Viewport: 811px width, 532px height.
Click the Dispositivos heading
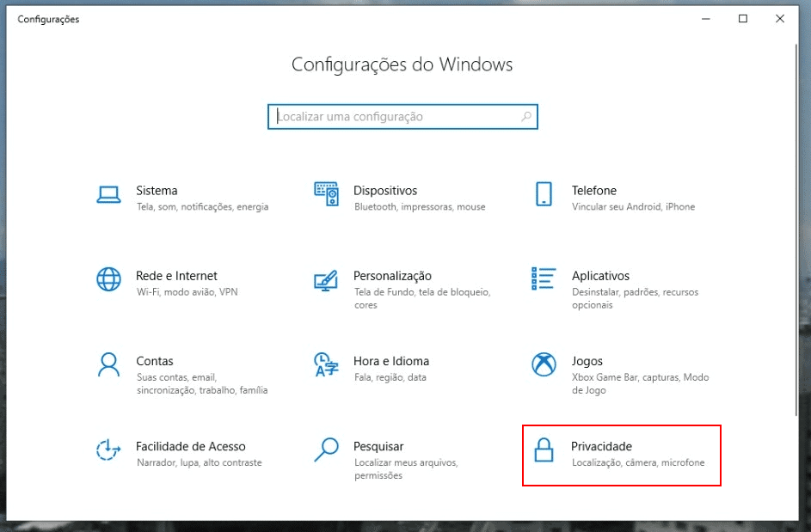[385, 190]
